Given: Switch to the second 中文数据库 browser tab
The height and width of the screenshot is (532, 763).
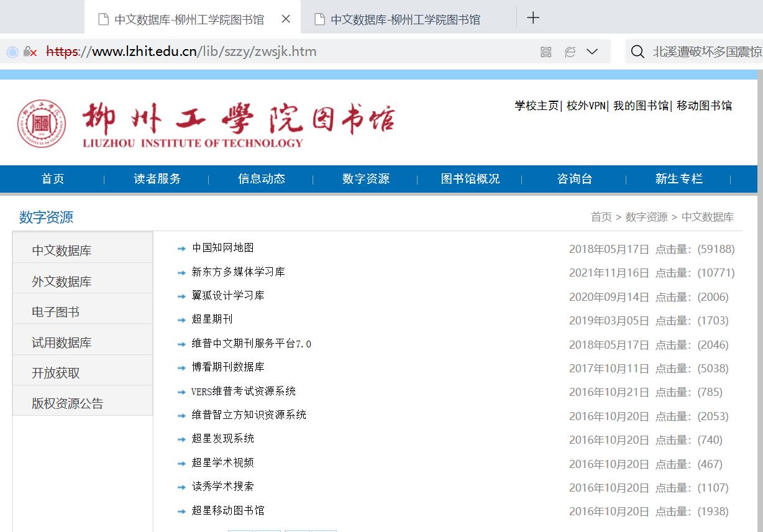Looking at the screenshot, I should point(408,19).
